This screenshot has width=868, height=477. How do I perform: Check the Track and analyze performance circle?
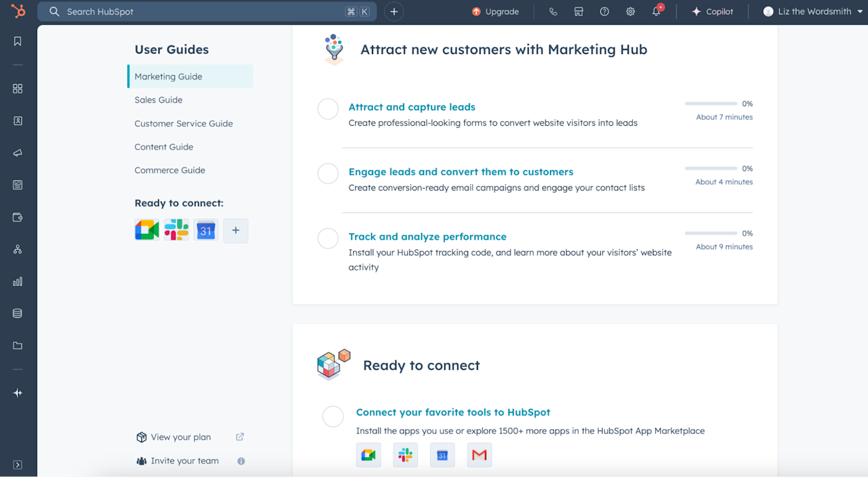pyautogui.click(x=328, y=238)
